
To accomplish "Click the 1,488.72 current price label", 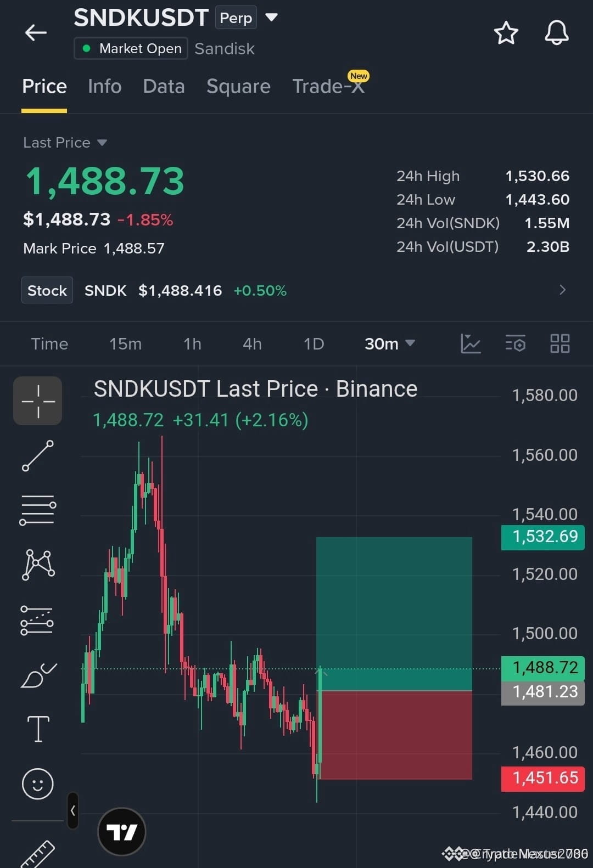I will tap(543, 668).
